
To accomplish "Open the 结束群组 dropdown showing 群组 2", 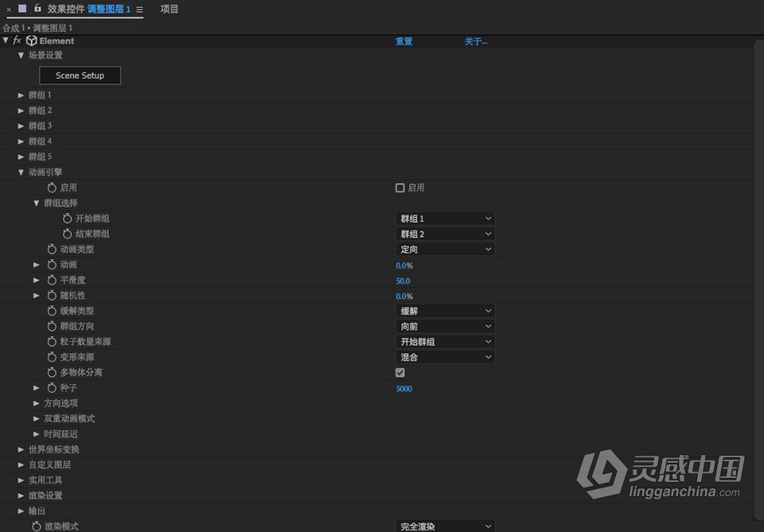I will [x=446, y=234].
